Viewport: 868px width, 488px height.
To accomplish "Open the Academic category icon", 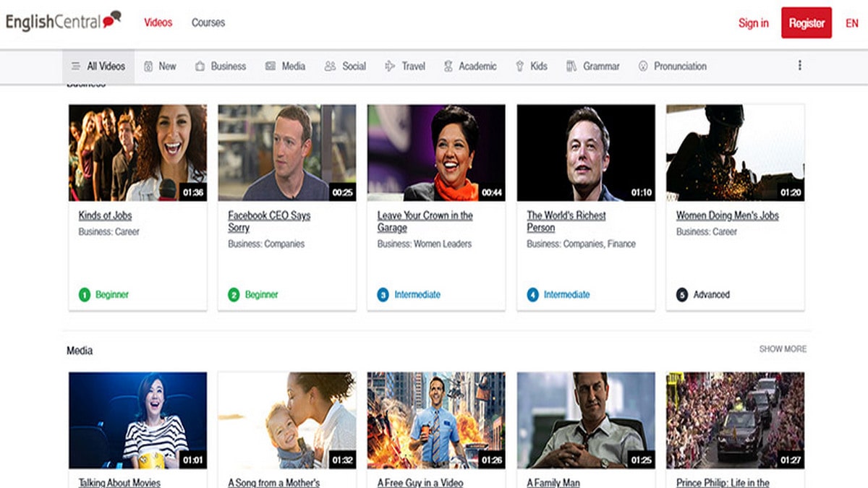I will [448, 66].
